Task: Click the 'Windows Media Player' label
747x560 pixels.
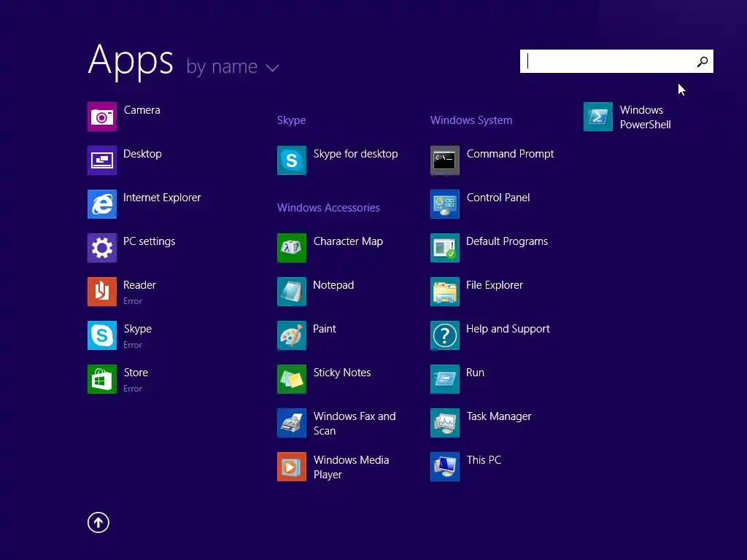Action: click(351, 467)
